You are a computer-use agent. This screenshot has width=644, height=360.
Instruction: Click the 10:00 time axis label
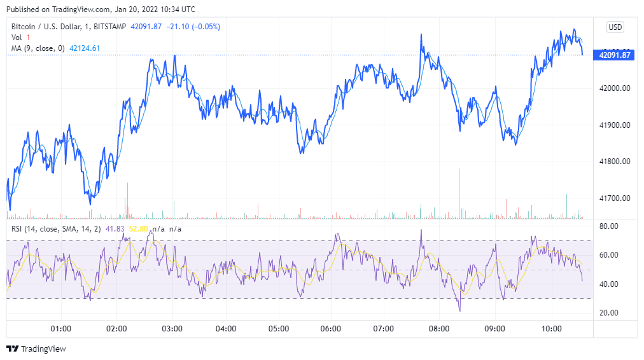tap(552, 329)
